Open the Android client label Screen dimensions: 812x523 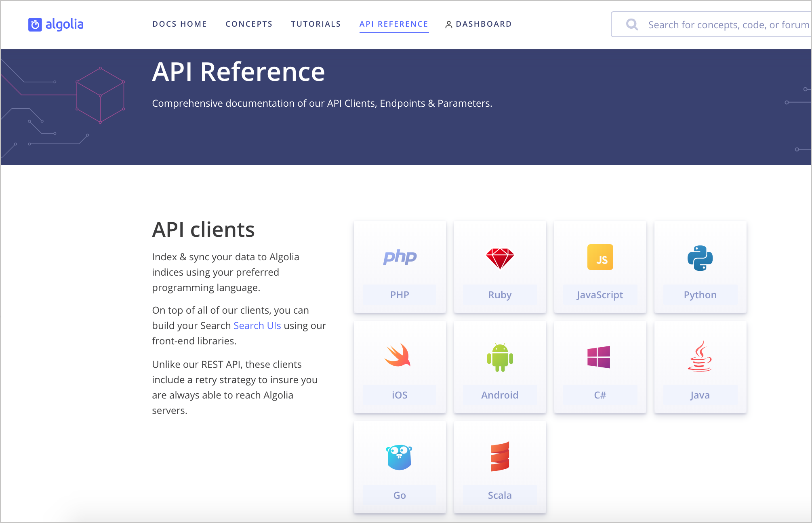(500, 395)
